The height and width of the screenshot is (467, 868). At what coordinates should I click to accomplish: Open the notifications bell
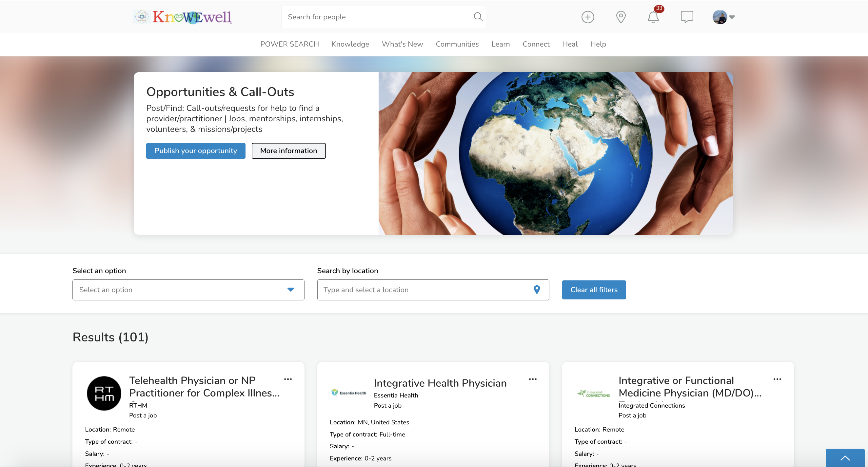[653, 17]
